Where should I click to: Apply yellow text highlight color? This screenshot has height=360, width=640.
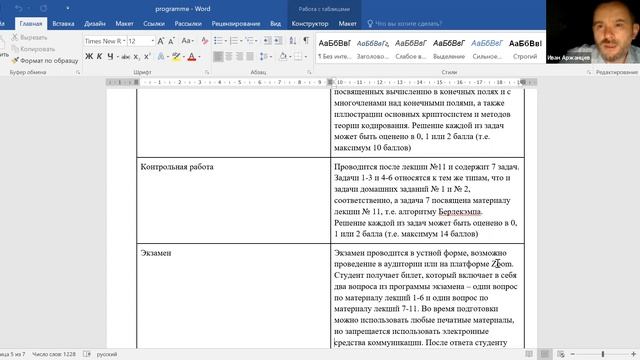[x=176, y=57]
